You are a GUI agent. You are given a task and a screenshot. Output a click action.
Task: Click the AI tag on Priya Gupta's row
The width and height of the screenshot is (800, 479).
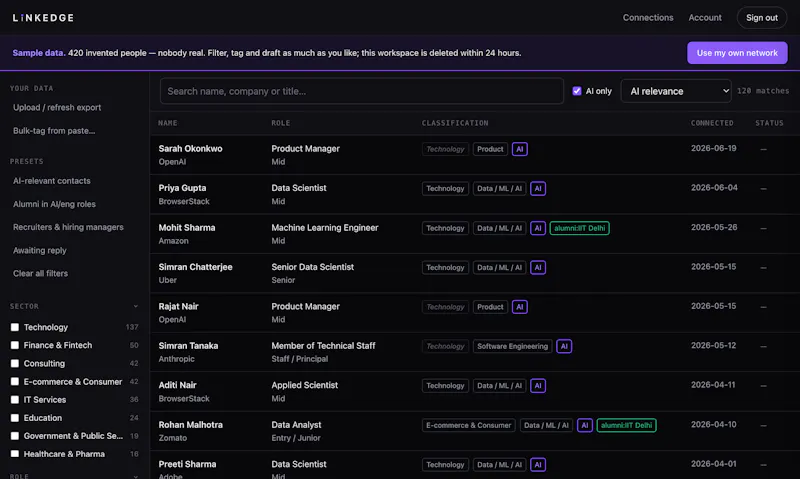[x=538, y=189]
